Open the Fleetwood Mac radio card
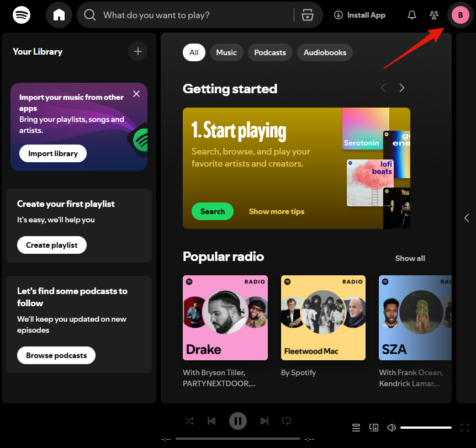 (323, 318)
